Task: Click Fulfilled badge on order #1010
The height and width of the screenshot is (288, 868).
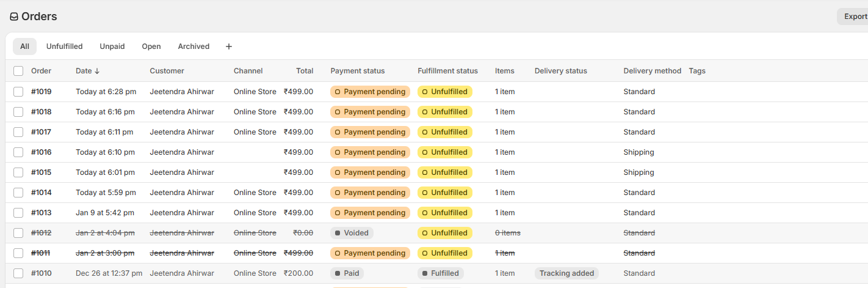Action: (x=440, y=273)
